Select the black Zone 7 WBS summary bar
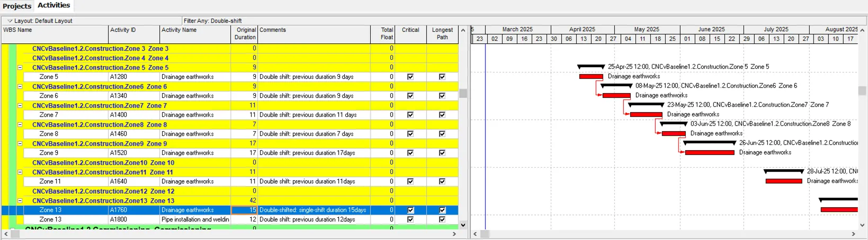Image resolution: width=868 pixels, height=240 pixels. tap(646, 105)
